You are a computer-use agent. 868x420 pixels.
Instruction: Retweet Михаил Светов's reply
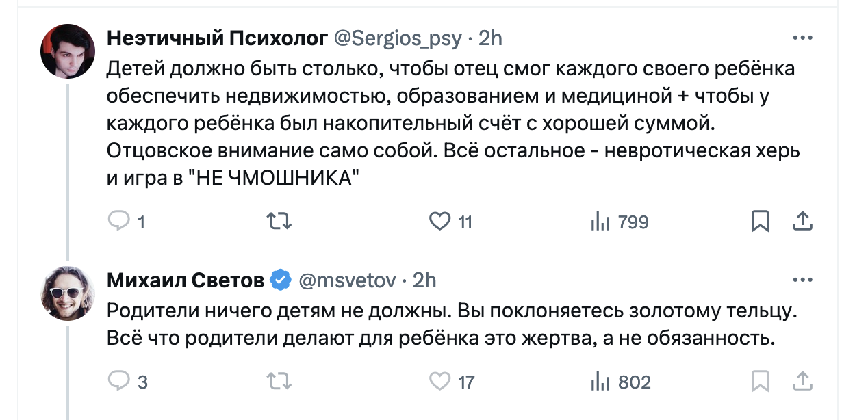[x=279, y=381]
